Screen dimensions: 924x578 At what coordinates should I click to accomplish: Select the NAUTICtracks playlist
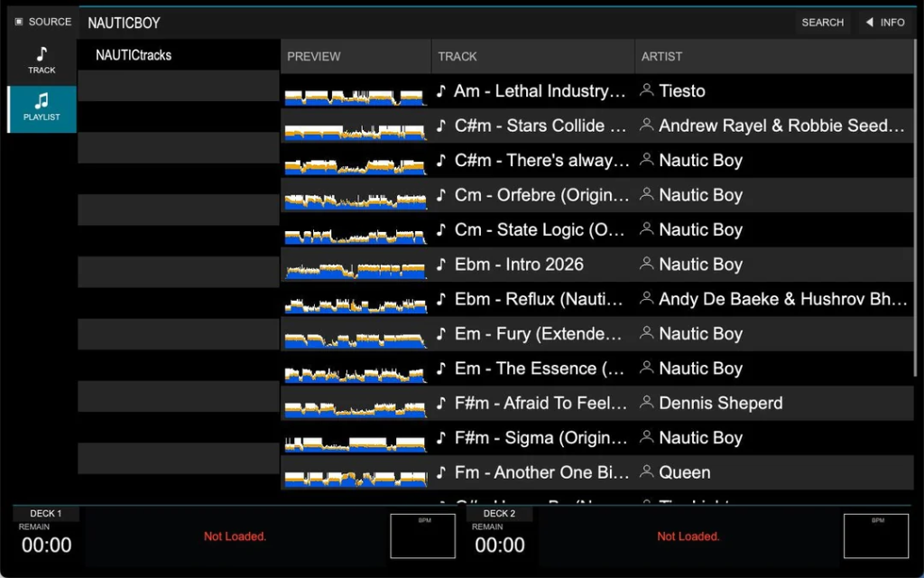coord(179,55)
